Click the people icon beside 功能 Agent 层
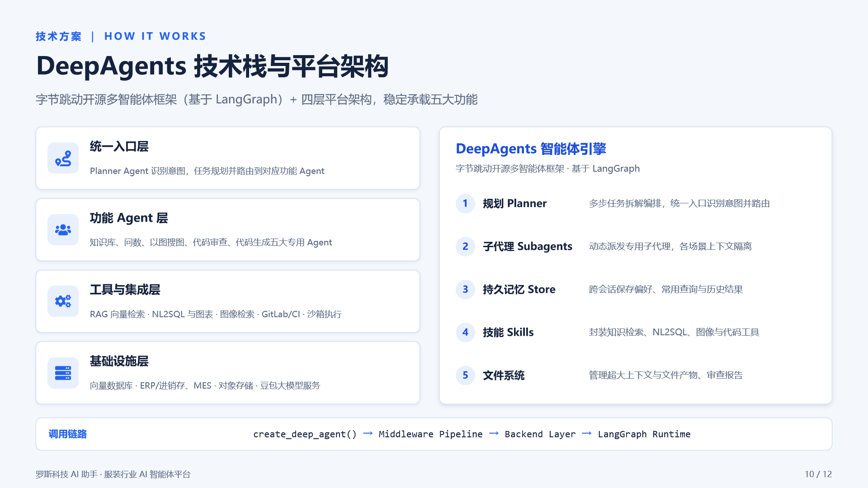 tap(63, 230)
